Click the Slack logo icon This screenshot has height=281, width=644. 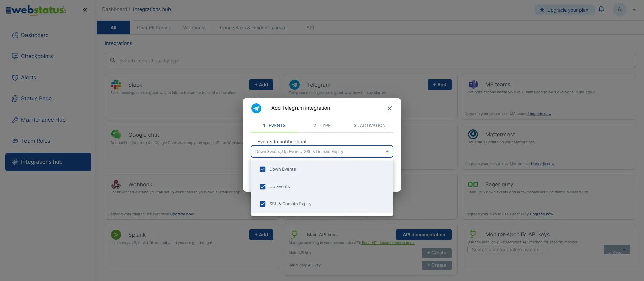(116, 85)
